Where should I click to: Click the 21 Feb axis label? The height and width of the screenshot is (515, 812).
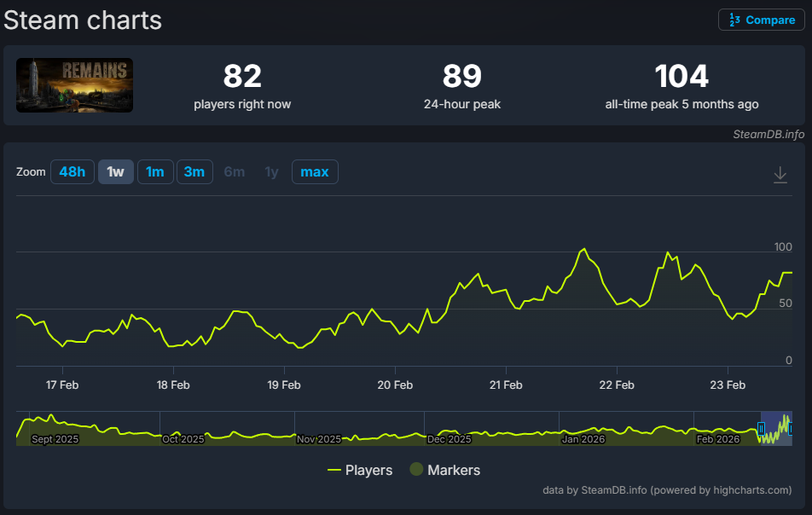point(506,385)
